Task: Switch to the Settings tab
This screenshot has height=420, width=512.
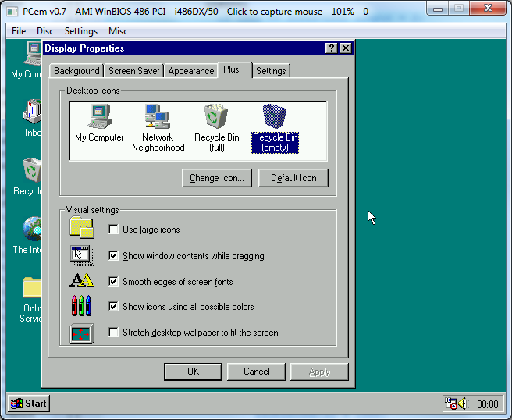Action: [271, 71]
